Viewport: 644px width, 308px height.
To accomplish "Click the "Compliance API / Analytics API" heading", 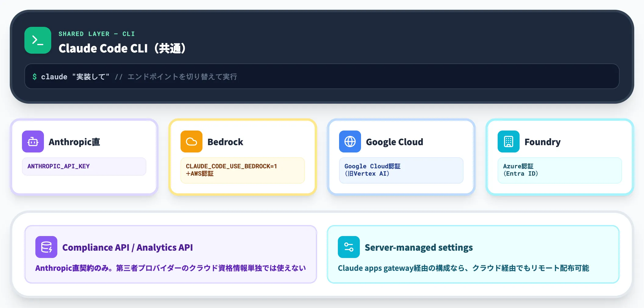I will point(127,247).
